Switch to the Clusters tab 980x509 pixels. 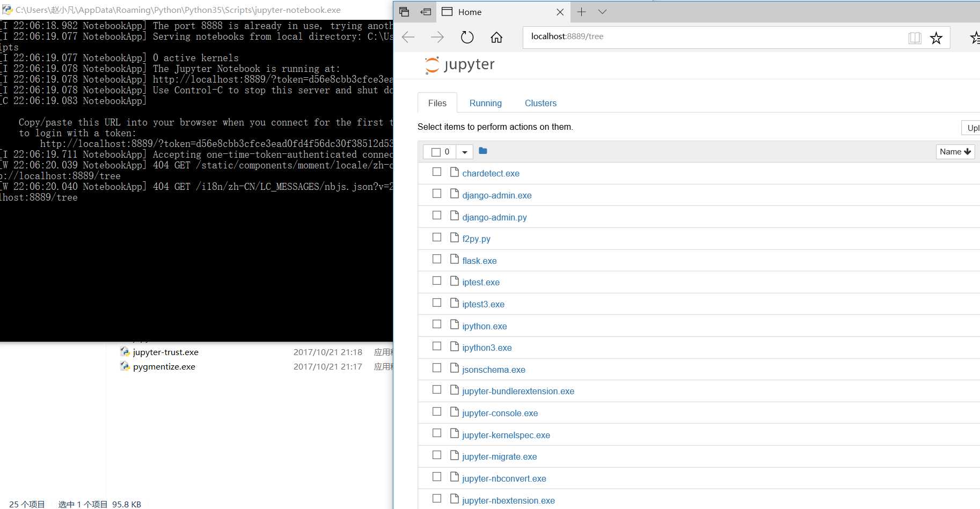pyautogui.click(x=540, y=103)
